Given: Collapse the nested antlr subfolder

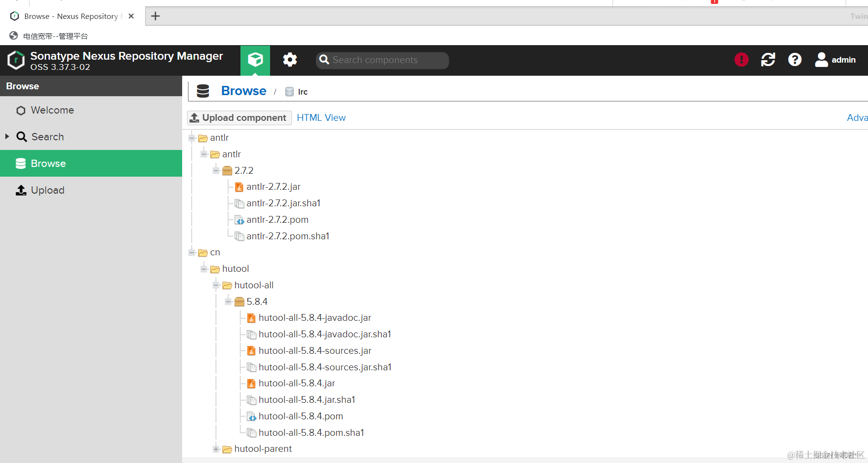Looking at the screenshot, I should point(204,154).
